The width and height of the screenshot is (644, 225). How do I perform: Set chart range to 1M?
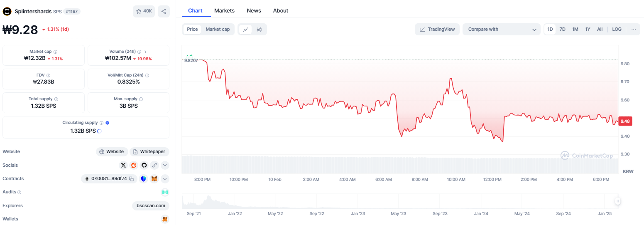575,29
